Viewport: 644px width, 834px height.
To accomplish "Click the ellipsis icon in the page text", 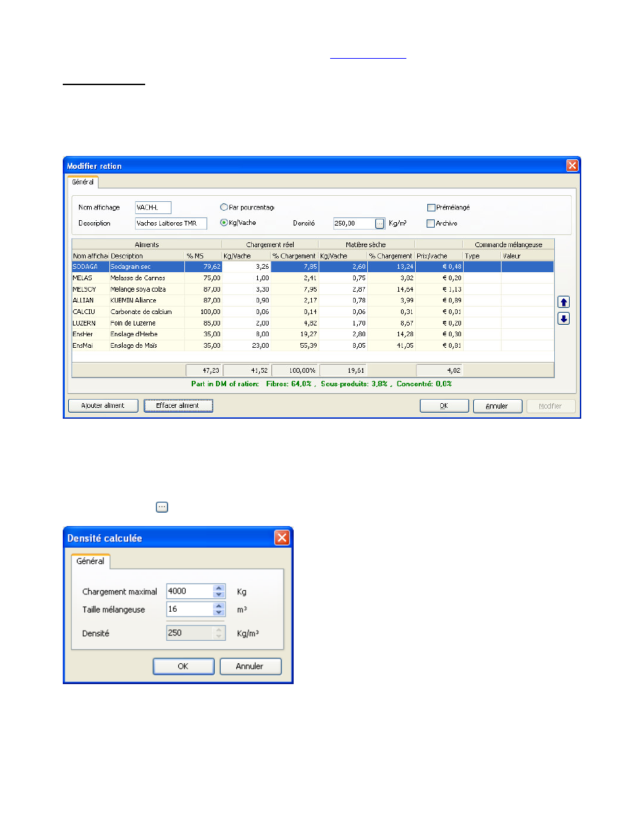I will 162,507.
